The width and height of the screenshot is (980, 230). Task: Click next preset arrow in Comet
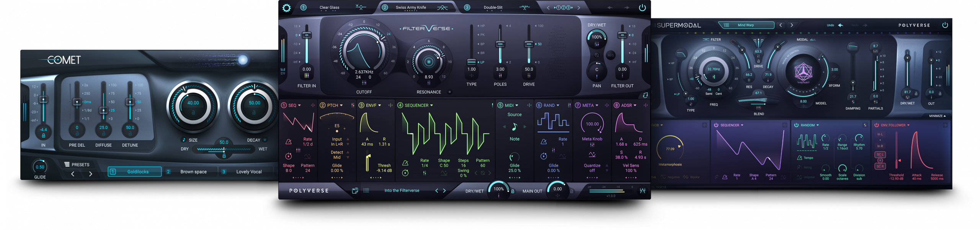(x=91, y=174)
